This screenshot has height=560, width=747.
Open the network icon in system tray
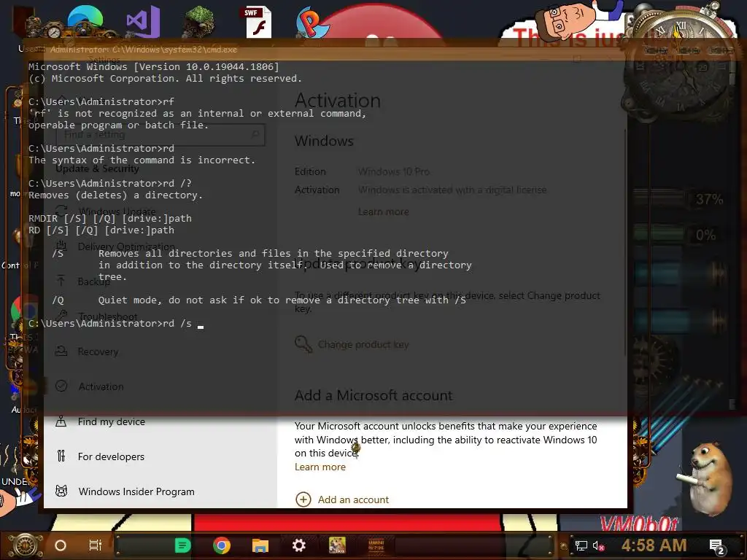pyautogui.click(x=581, y=545)
